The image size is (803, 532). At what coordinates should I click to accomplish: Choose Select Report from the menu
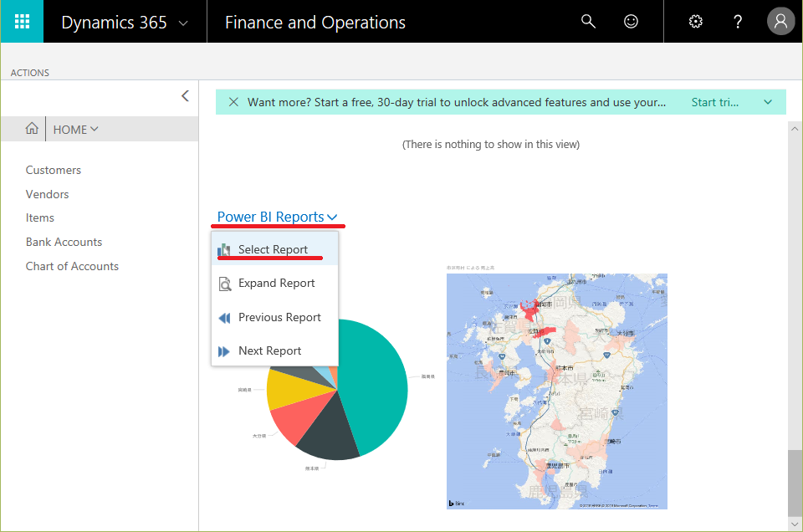click(274, 248)
